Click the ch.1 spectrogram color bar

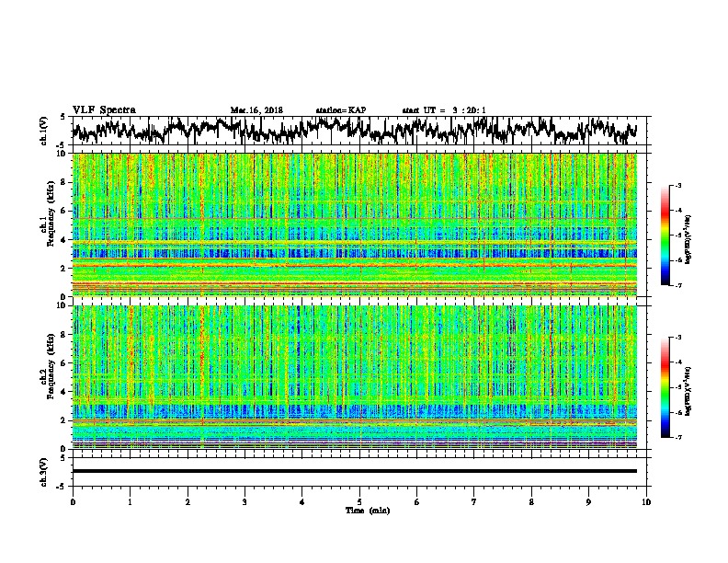(665, 236)
